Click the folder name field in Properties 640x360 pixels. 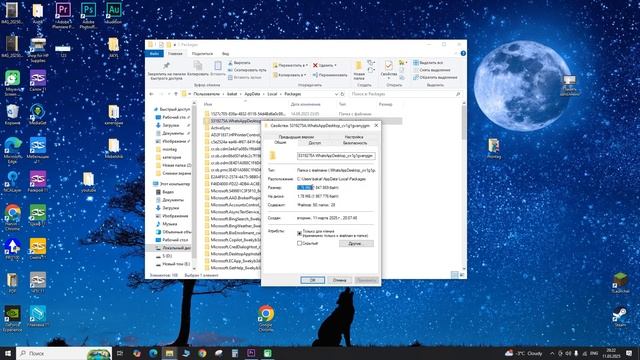click(336, 156)
